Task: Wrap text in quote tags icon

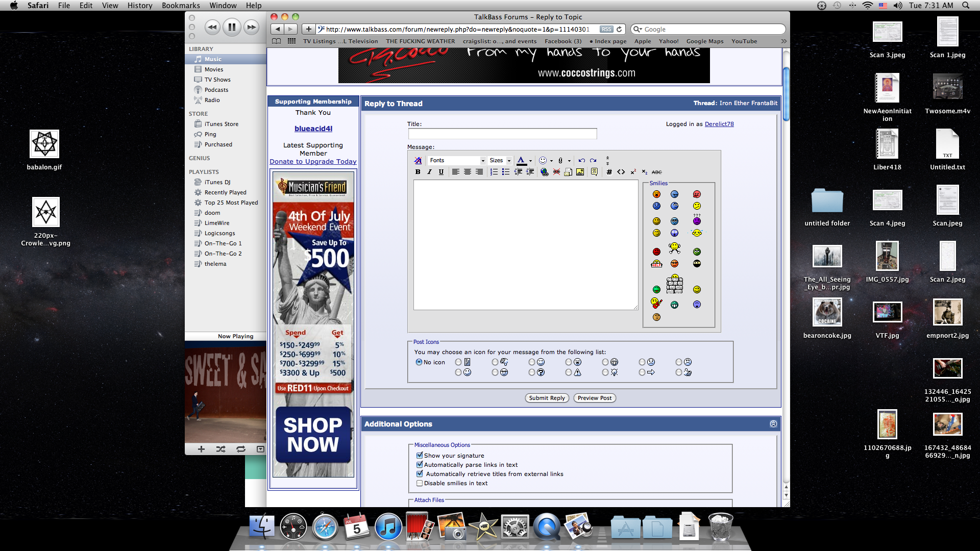Action: click(594, 172)
